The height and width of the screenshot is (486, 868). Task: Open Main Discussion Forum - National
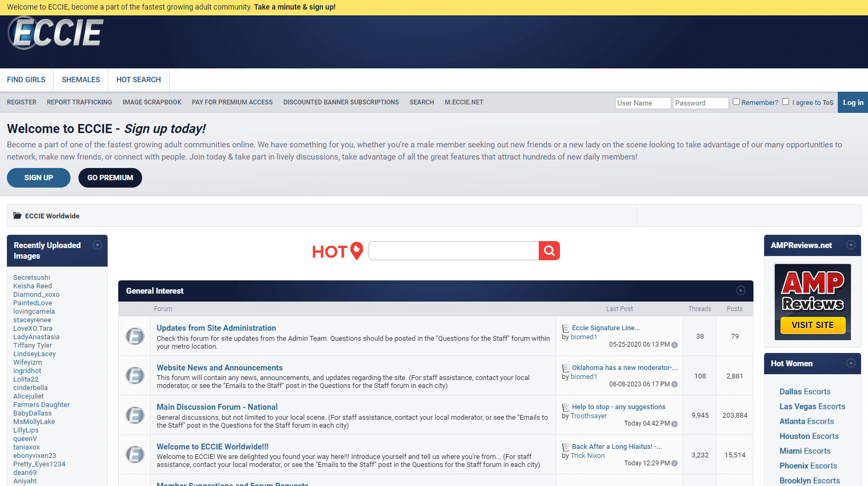217,407
